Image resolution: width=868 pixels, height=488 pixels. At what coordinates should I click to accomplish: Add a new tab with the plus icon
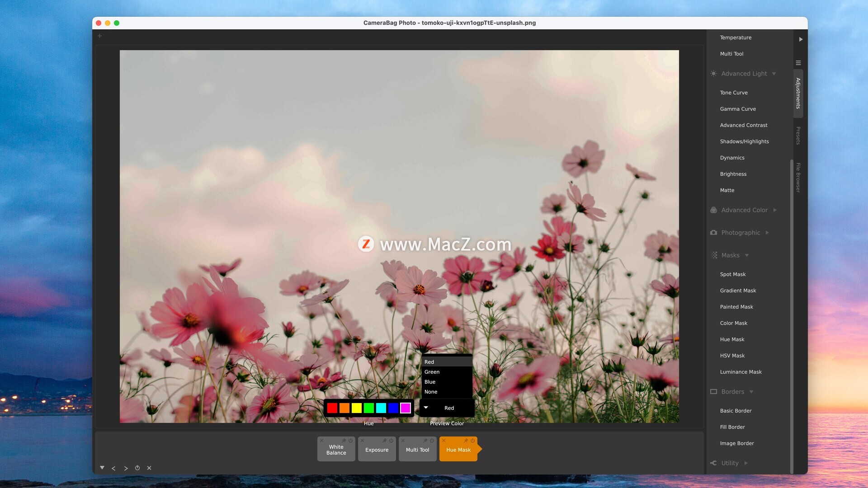(99, 36)
